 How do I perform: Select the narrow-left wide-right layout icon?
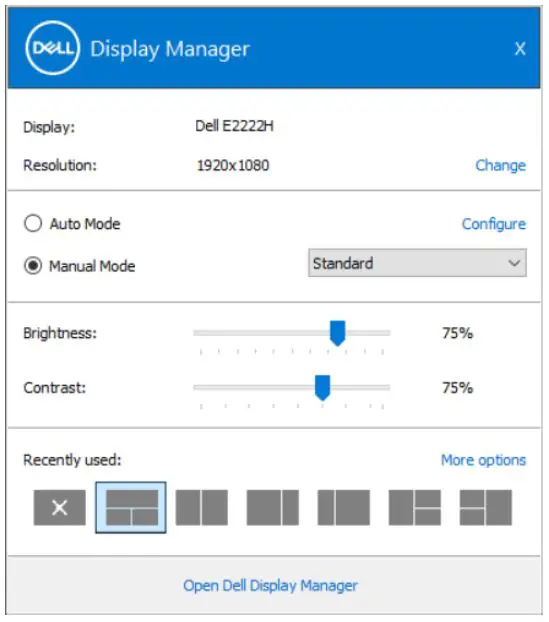(344, 507)
